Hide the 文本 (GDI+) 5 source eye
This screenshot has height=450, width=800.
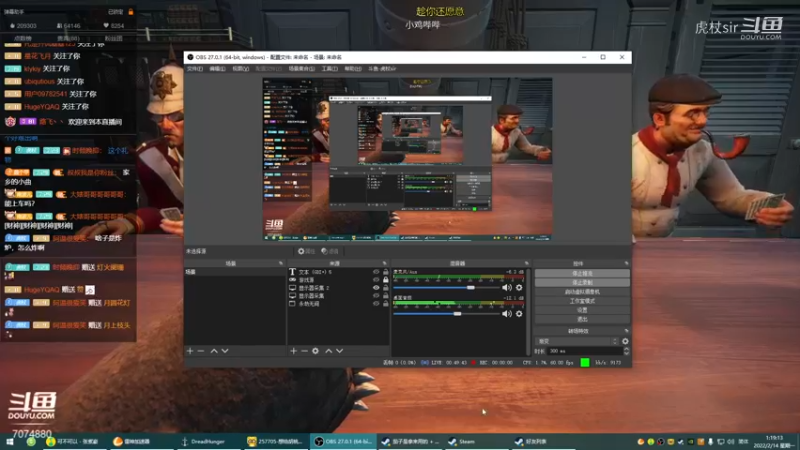click(x=376, y=272)
